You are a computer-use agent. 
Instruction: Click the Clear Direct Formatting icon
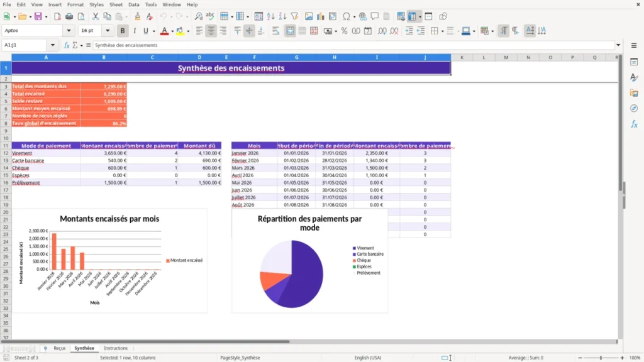[150, 16]
